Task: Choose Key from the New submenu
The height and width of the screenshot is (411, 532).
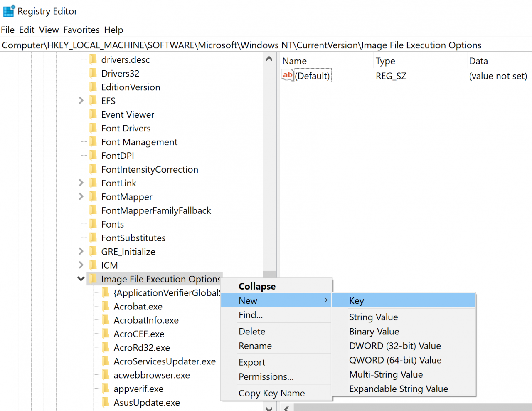Action: point(356,301)
